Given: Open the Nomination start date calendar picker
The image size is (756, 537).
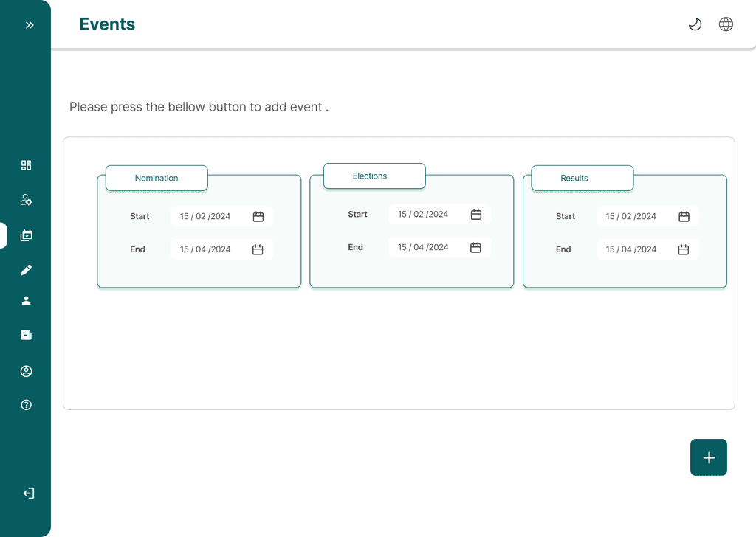Looking at the screenshot, I should pos(258,217).
